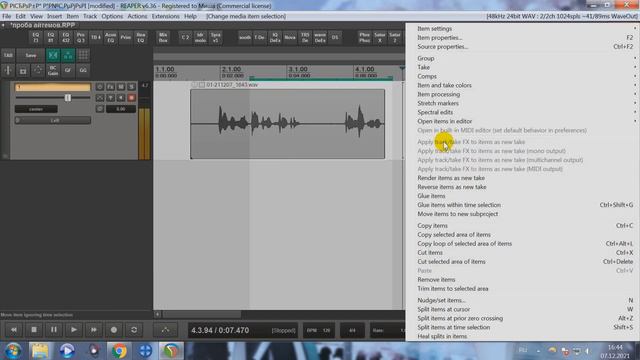Click the C 2 toolbar button
640x360 pixels.
click(185, 38)
